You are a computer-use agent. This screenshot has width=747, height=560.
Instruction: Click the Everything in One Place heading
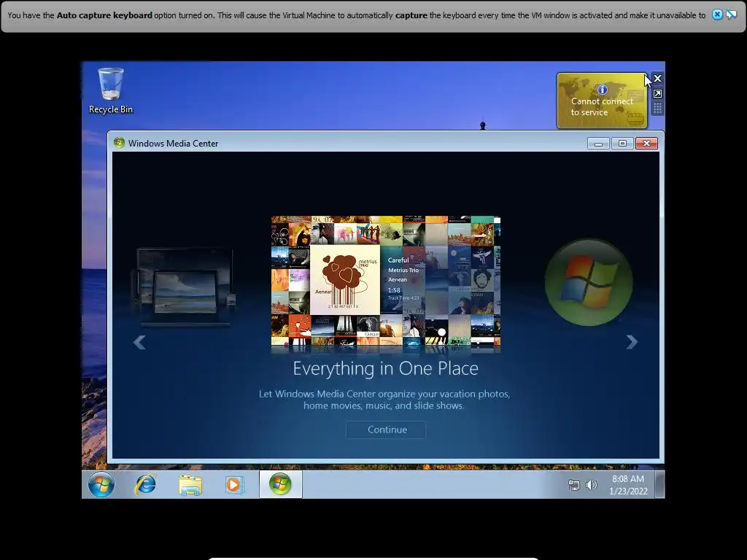[385, 368]
